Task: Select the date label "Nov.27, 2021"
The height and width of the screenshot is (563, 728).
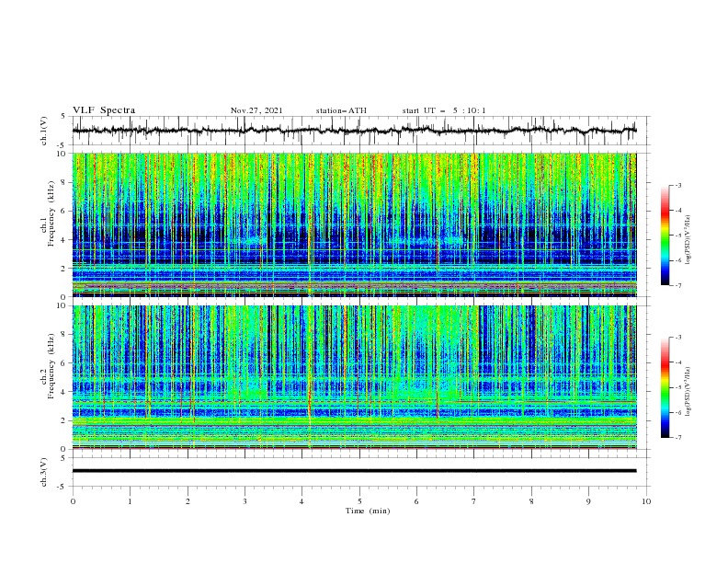Action: pos(256,110)
